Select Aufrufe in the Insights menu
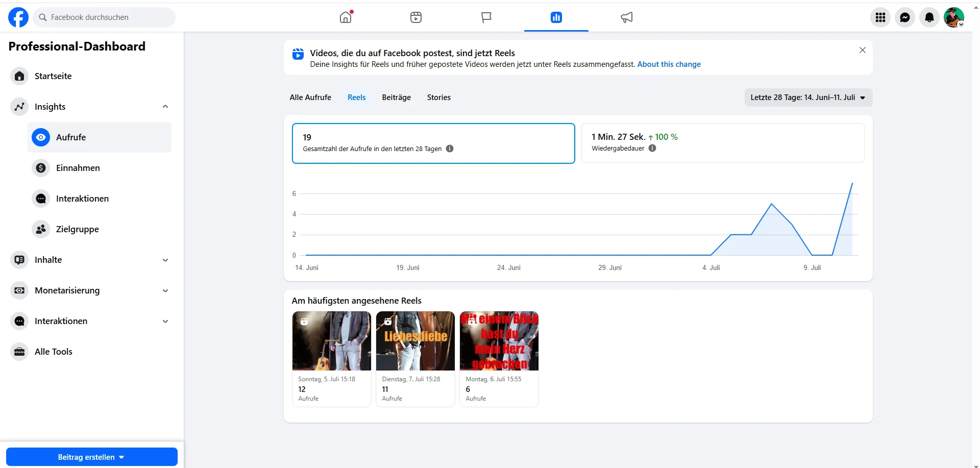 pyautogui.click(x=100, y=137)
